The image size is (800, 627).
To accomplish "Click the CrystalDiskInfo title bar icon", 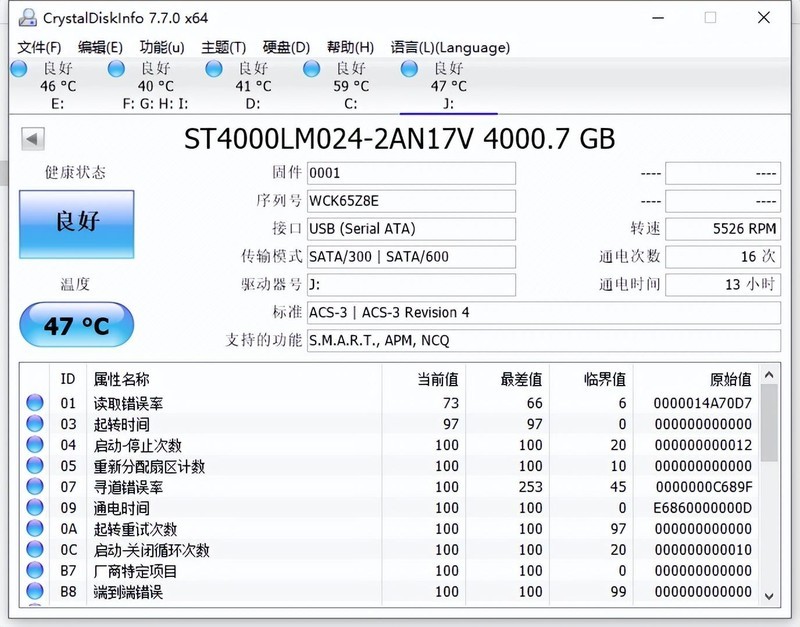I will [x=28, y=18].
